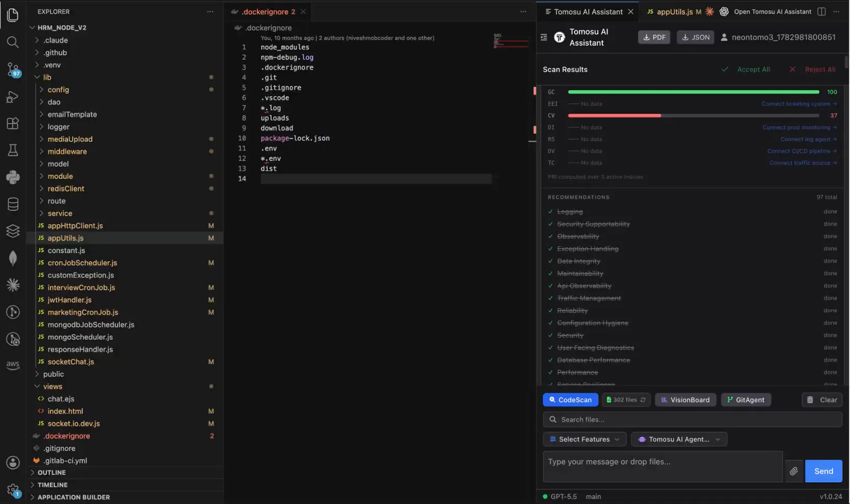The height and width of the screenshot is (504, 850).
Task: Select the VisionBoard mode button
Action: click(x=686, y=400)
